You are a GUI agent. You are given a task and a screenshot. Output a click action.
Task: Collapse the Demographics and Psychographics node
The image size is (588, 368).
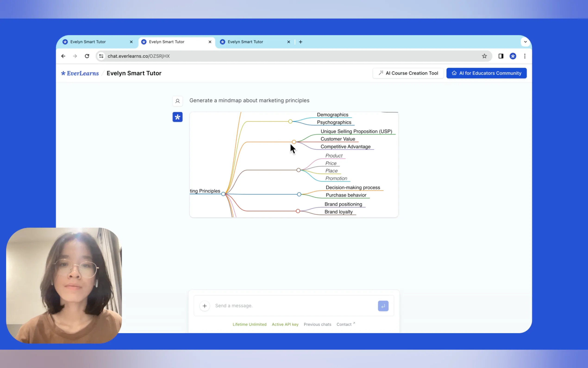click(x=290, y=121)
